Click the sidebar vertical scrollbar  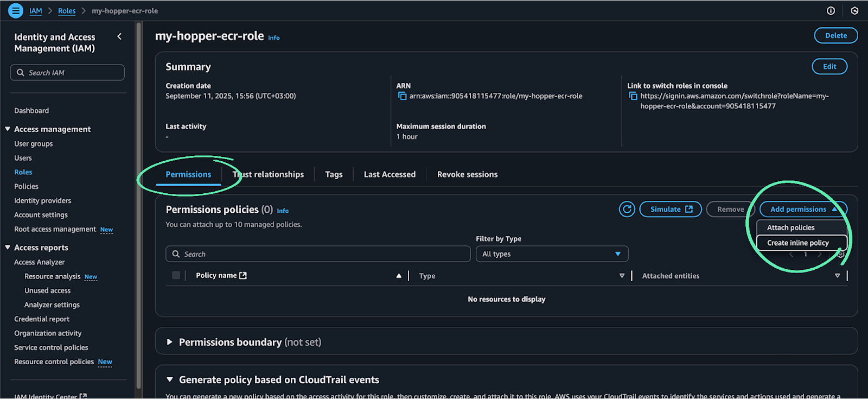click(x=139, y=205)
